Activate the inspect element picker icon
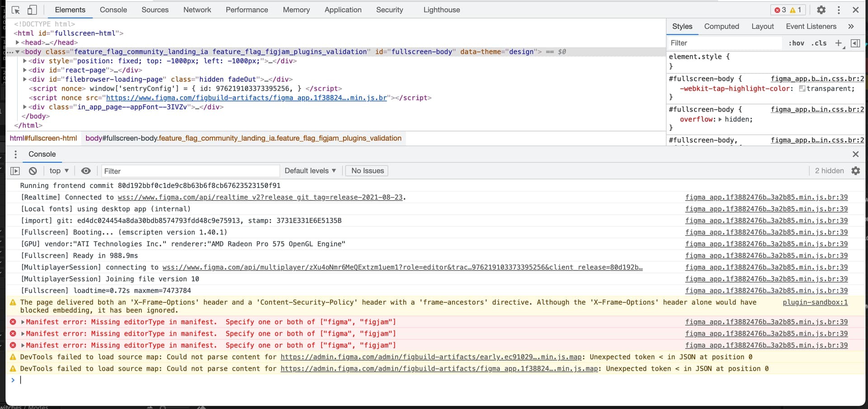 click(16, 10)
